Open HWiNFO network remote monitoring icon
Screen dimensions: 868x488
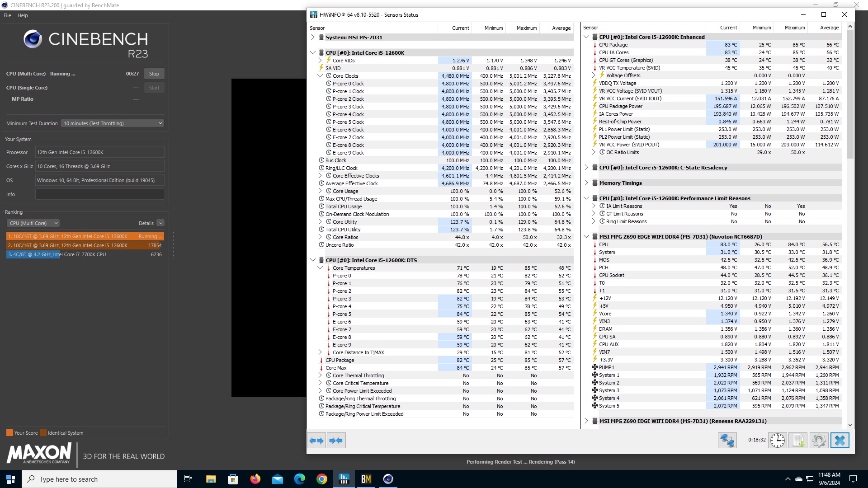[727, 441]
